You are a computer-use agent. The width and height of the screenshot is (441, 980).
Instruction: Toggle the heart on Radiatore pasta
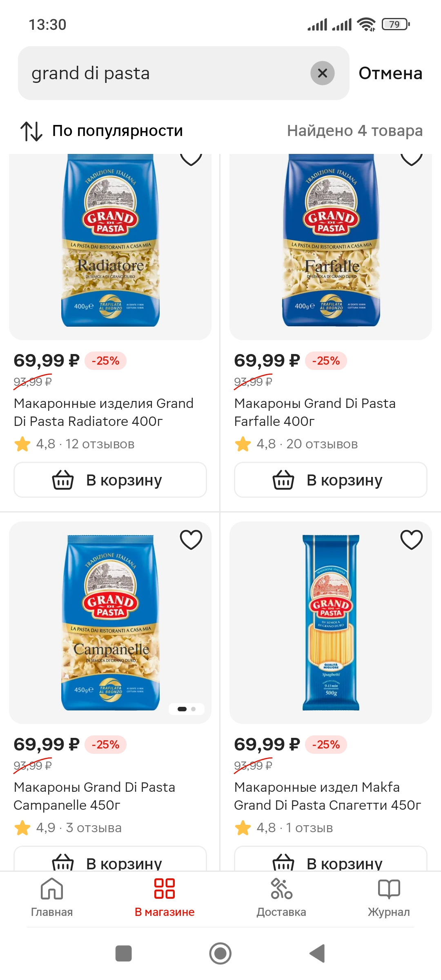tap(191, 159)
